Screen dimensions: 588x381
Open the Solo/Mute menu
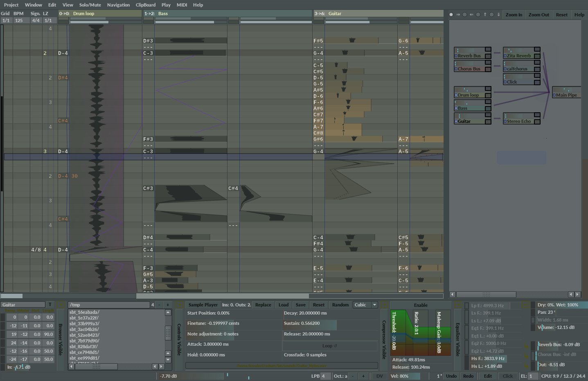click(x=90, y=5)
